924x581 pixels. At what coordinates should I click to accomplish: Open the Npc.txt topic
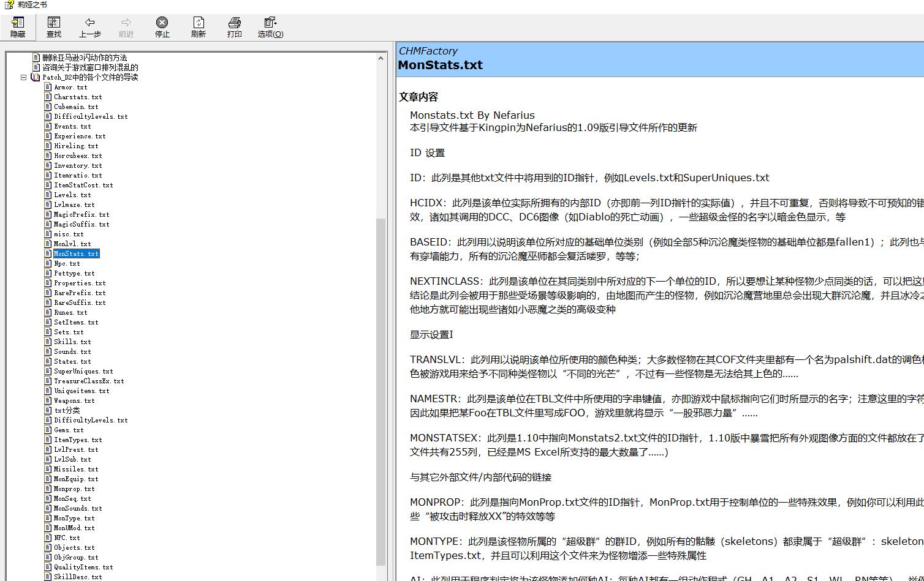coord(67,263)
